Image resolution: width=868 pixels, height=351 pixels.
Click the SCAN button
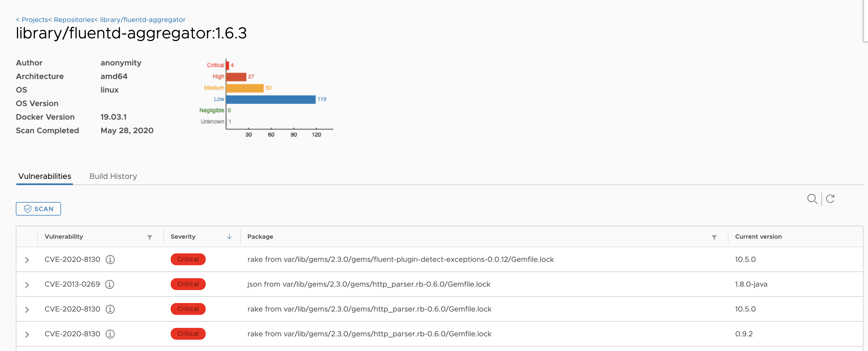(x=38, y=209)
